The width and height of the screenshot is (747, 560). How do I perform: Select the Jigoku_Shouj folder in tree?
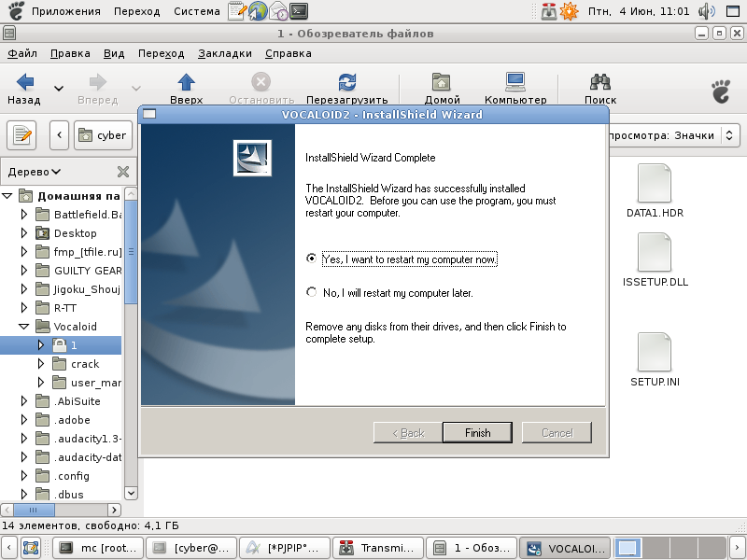(x=87, y=289)
